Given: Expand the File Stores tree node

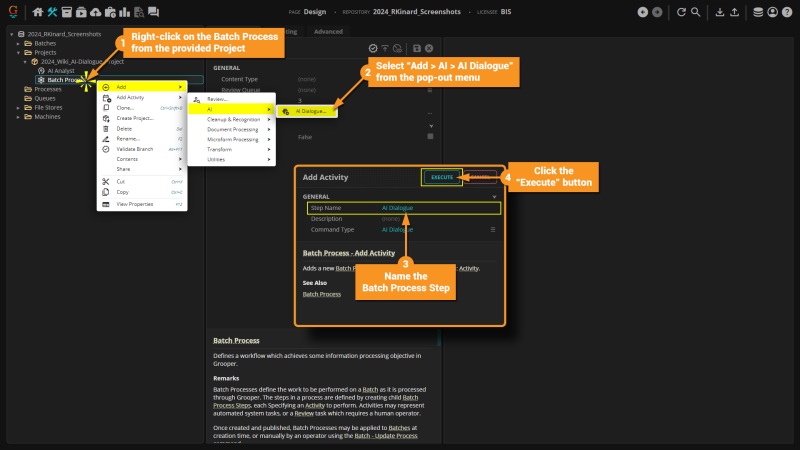Looking at the screenshot, I should [x=18, y=108].
